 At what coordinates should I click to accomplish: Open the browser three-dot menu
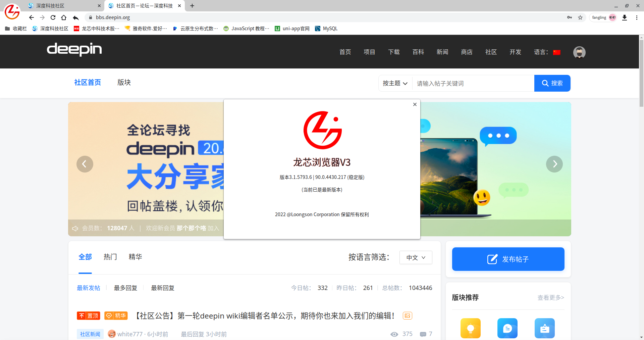637,17
